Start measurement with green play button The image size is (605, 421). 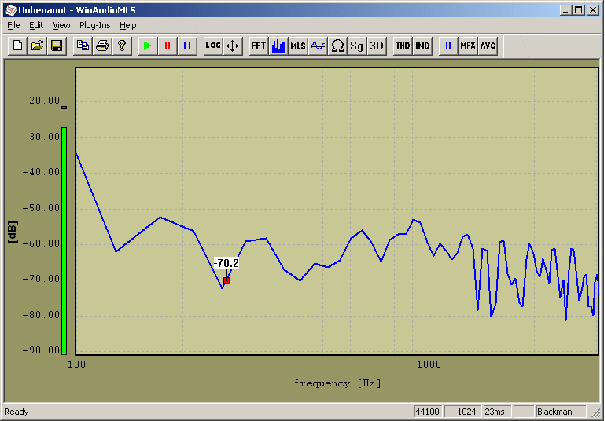point(148,46)
